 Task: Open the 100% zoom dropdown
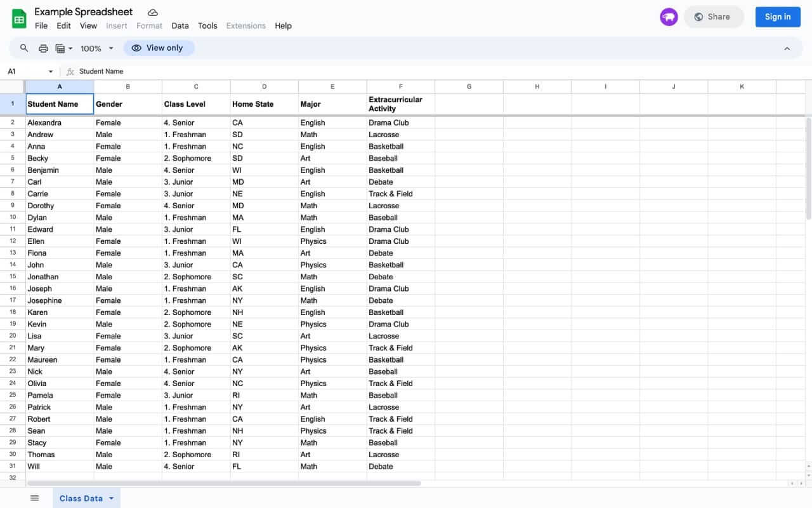click(97, 48)
